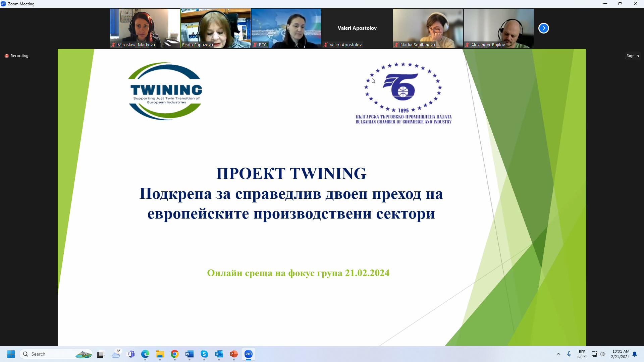Switch the БГР BGPT keyboard layout
This screenshot has height=362, width=644.
(582, 354)
